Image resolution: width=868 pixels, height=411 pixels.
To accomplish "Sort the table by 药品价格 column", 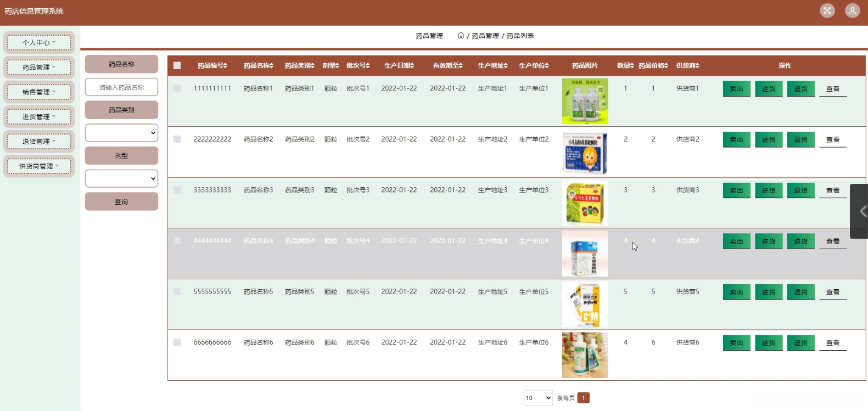I will click(x=653, y=65).
